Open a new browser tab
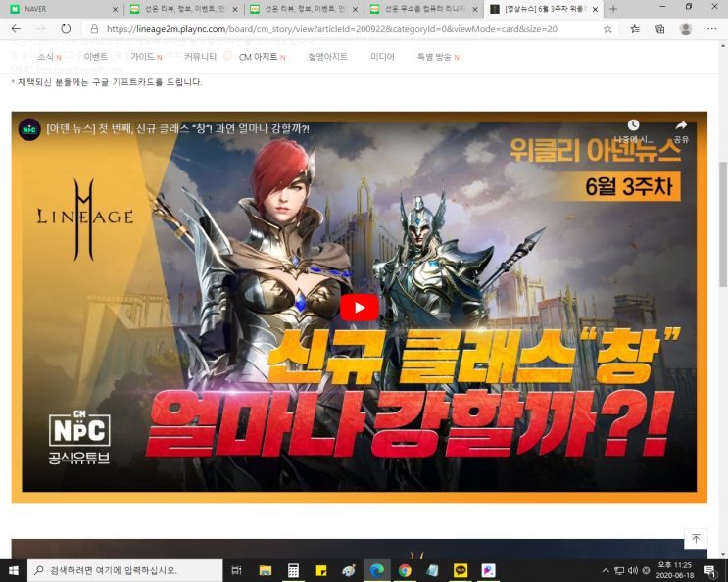The image size is (728, 582). (613, 9)
